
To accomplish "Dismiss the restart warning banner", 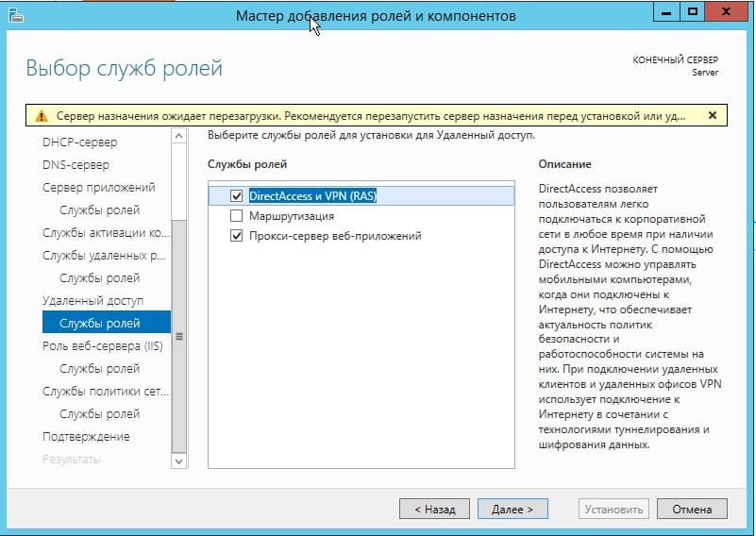I will (713, 115).
